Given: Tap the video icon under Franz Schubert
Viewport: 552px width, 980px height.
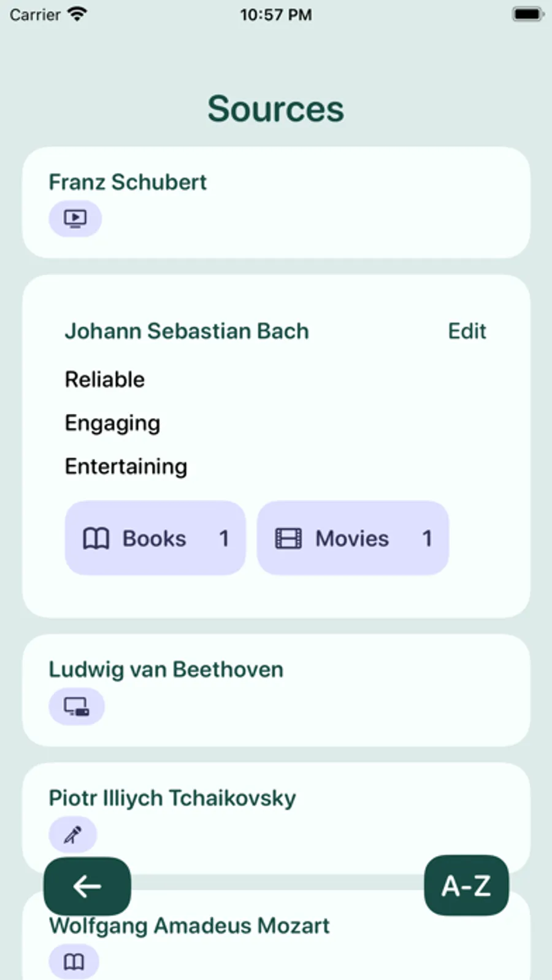Looking at the screenshot, I should pyautogui.click(x=75, y=218).
